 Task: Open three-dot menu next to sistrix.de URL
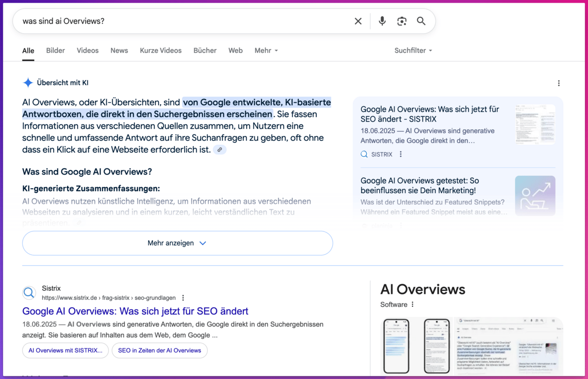click(x=183, y=298)
